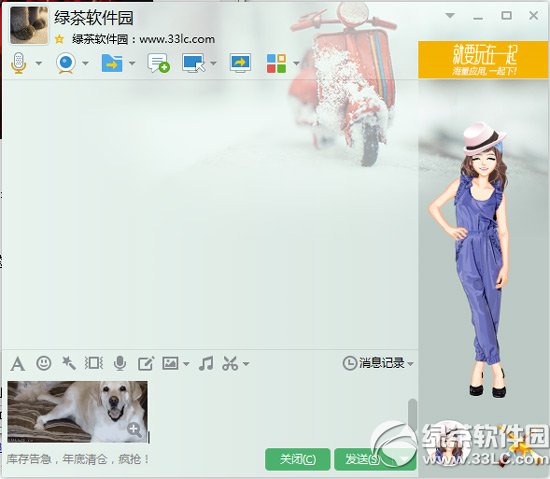Click signature text 绿茶软件园：www.33lc.com
550x479 pixels.
(x=143, y=39)
